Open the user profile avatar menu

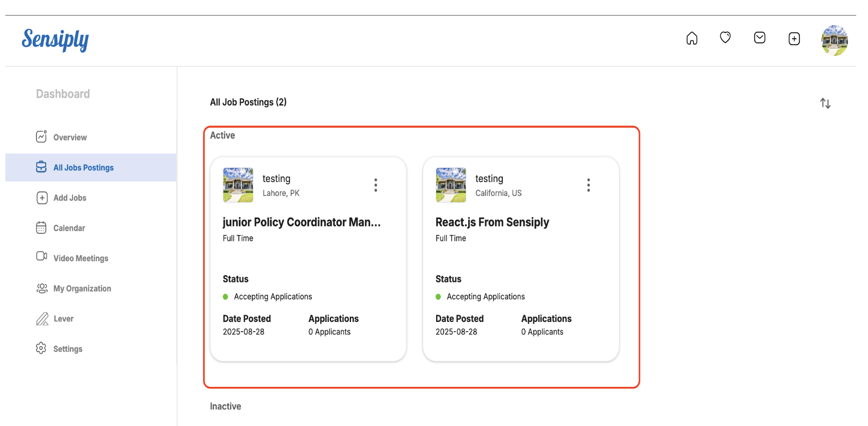coord(834,40)
